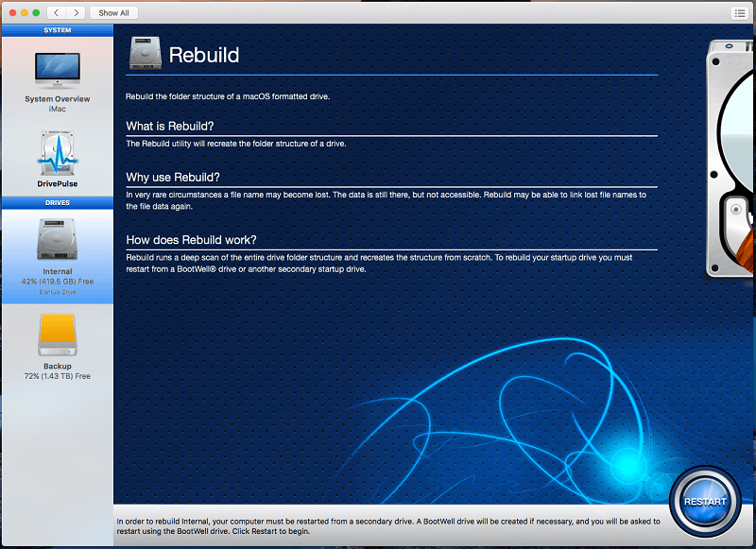Click the 'Rebuild the folder structure' description line
This screenshot has height=549, width=756.
coord(228,96)
